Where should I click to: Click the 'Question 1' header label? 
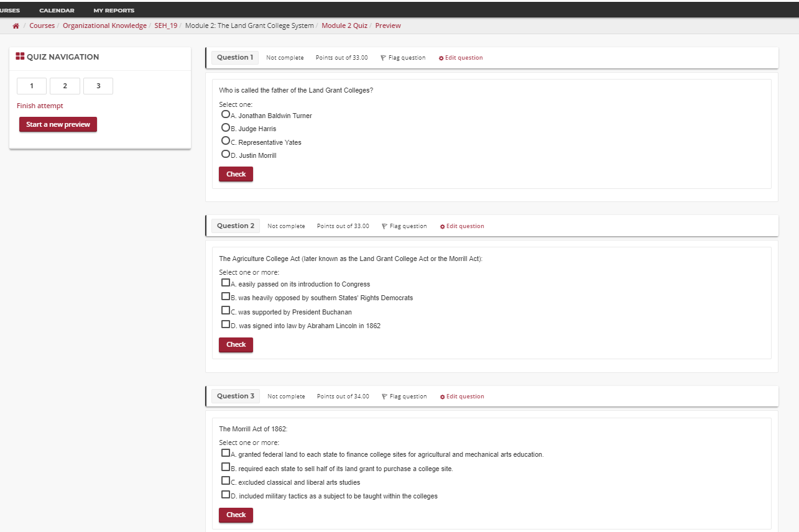coord(235,57)
